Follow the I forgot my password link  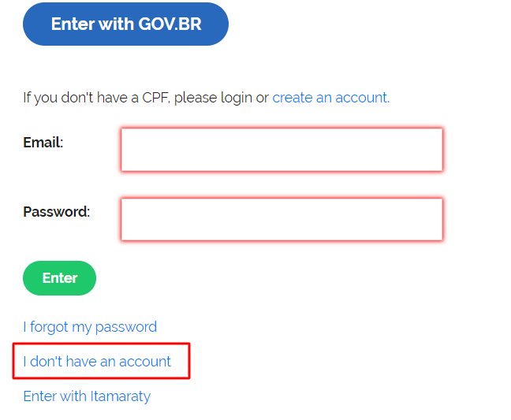(x=90, y=327)
